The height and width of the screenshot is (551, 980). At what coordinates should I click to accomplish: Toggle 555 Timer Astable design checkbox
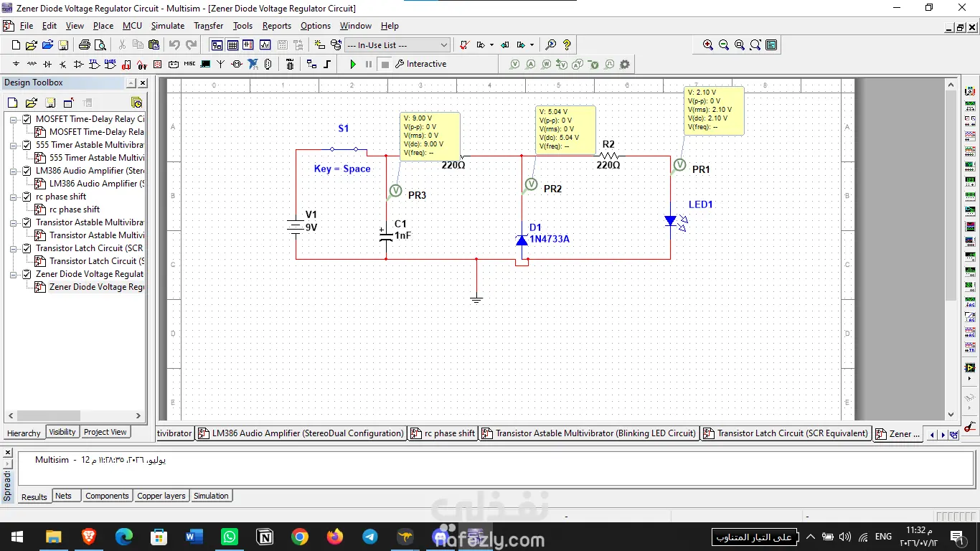pyautogui.click(x=27, y=145)
